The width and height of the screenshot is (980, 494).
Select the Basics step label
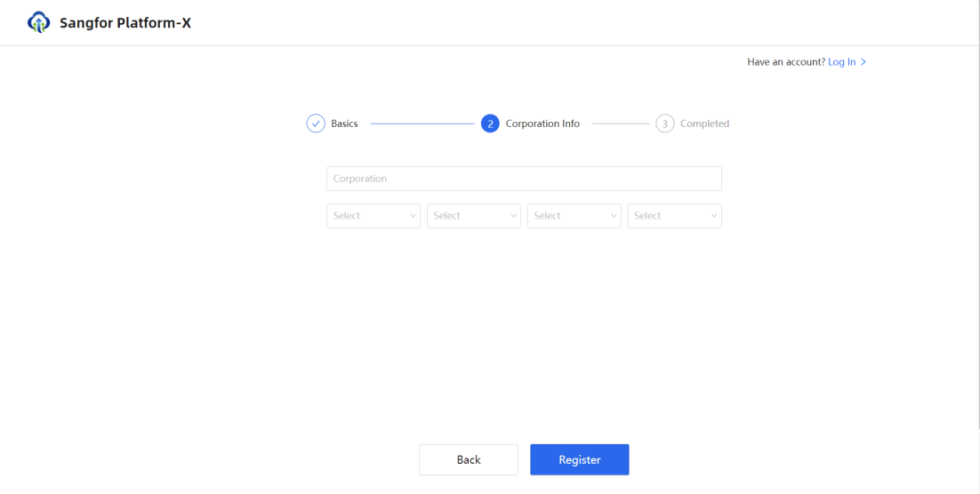(344, 123)
